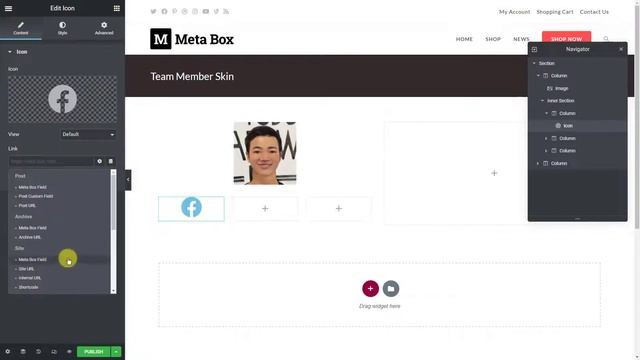The width and height of the screenshot is (640, 360).
Task: Toggle Navigator layers icon in bottom bar
Action: (23, 351)
